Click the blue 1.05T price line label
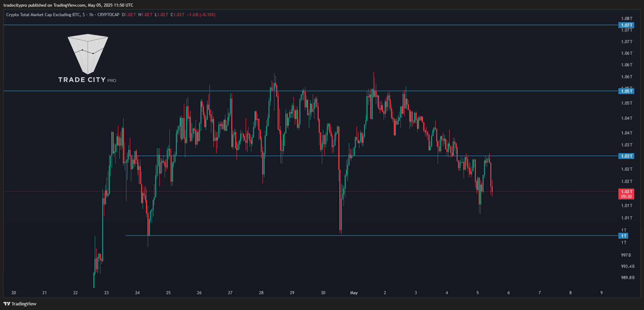644x310 pixels. coord(626,91)
